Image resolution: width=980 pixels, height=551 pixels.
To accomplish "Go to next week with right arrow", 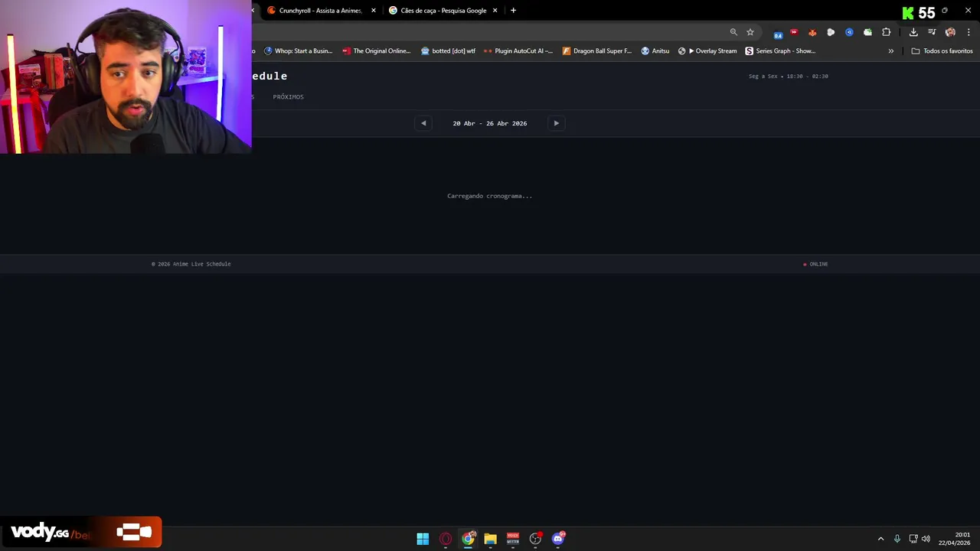I will point(557,123).
